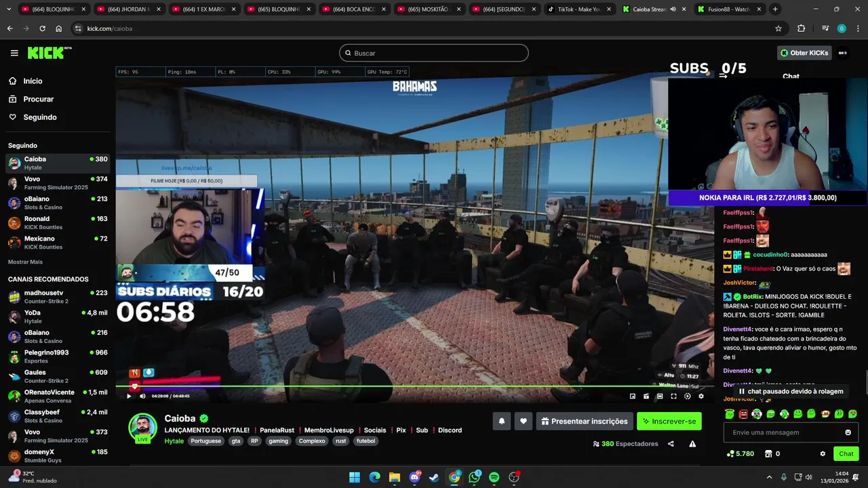
Task: Click the KICK logo
Action: (49, 53)
